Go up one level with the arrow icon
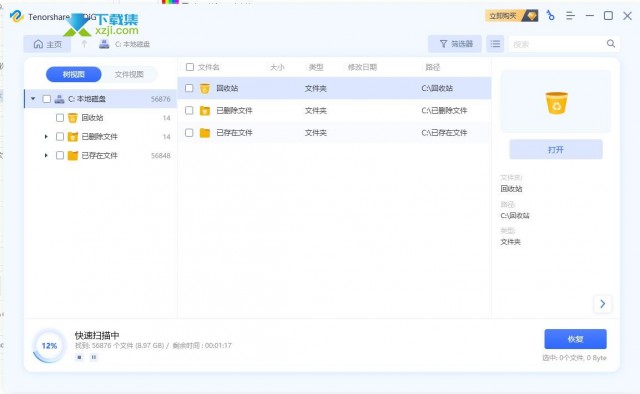 click(x=84, y=44)
